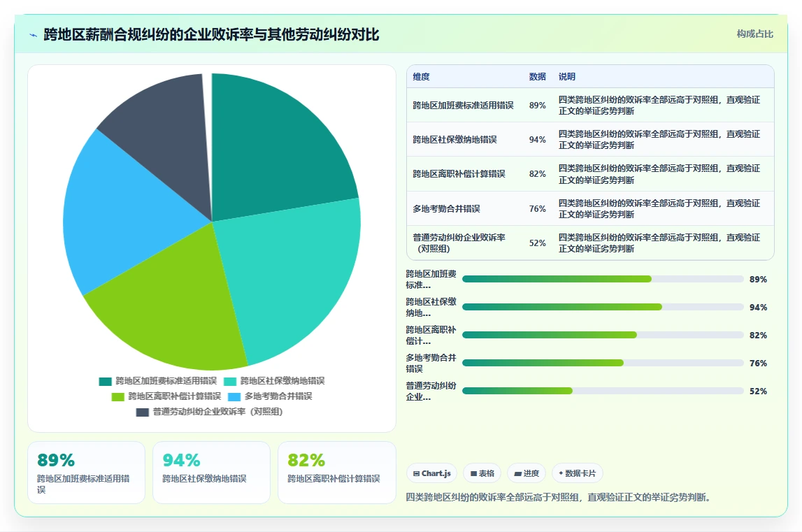Click the 94% value in the table
Screen dimensions: 802x532
click(x=537, y=140)
